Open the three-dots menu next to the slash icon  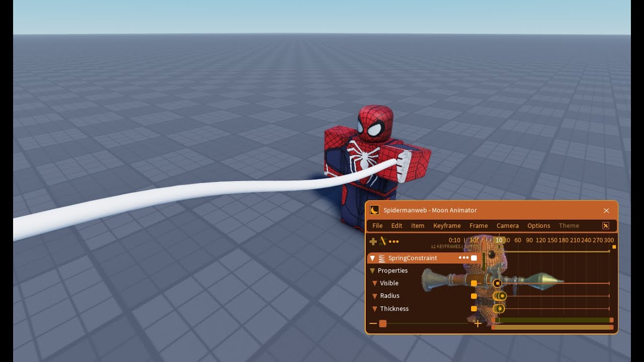(x=393, y=241)
